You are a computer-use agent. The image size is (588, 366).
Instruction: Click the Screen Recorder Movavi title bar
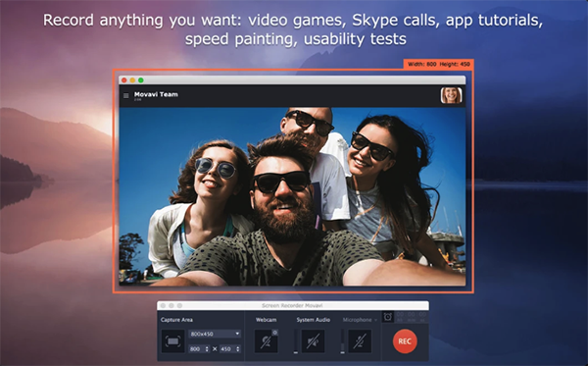point(292,305)
